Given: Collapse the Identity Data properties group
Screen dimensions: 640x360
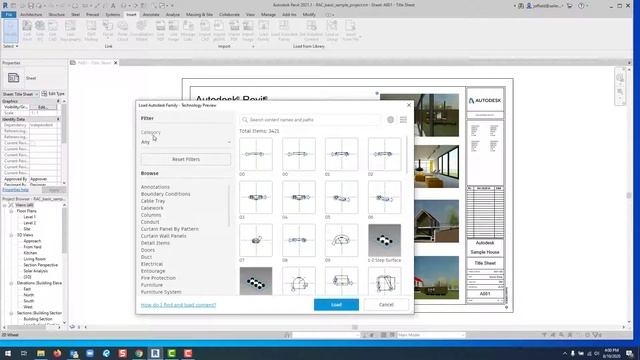Looking at the screenshot, I should [x=58, y=119].
